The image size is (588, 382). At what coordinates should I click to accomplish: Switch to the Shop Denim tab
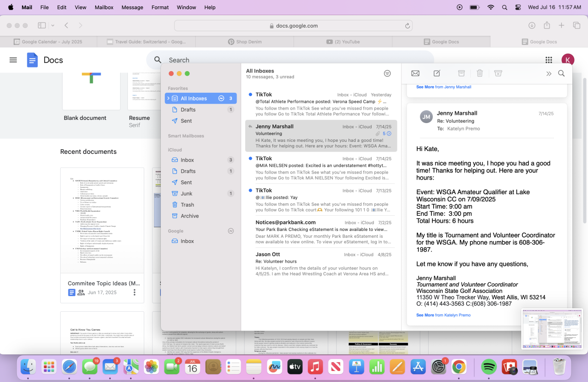coord(245,42)
